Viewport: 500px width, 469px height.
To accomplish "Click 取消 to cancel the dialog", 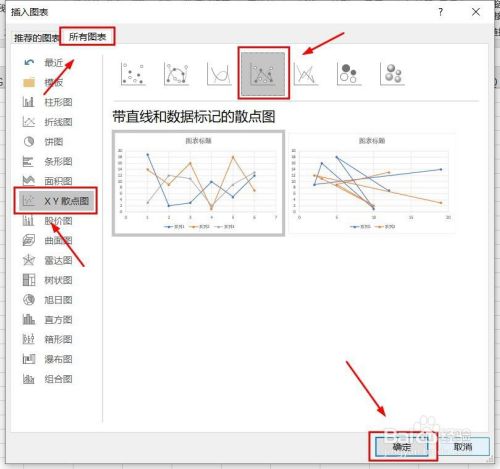I will 463,447.
